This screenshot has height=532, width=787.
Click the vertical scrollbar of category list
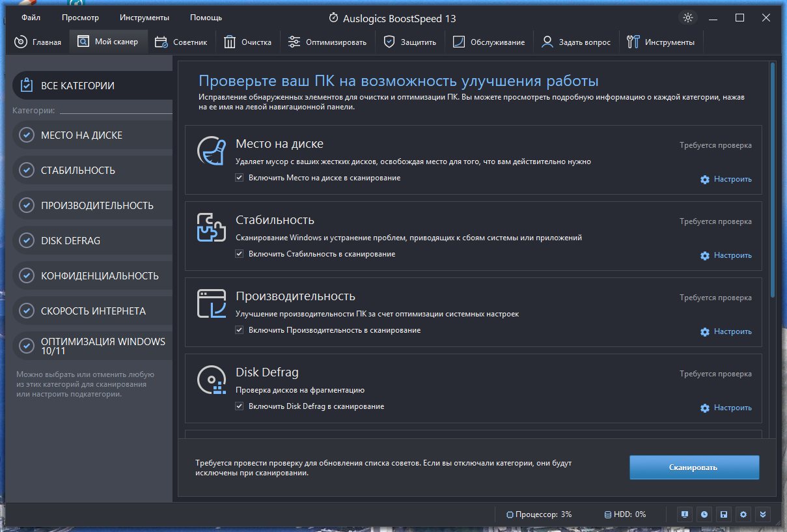pyautogui.click(x=773, y=179)
